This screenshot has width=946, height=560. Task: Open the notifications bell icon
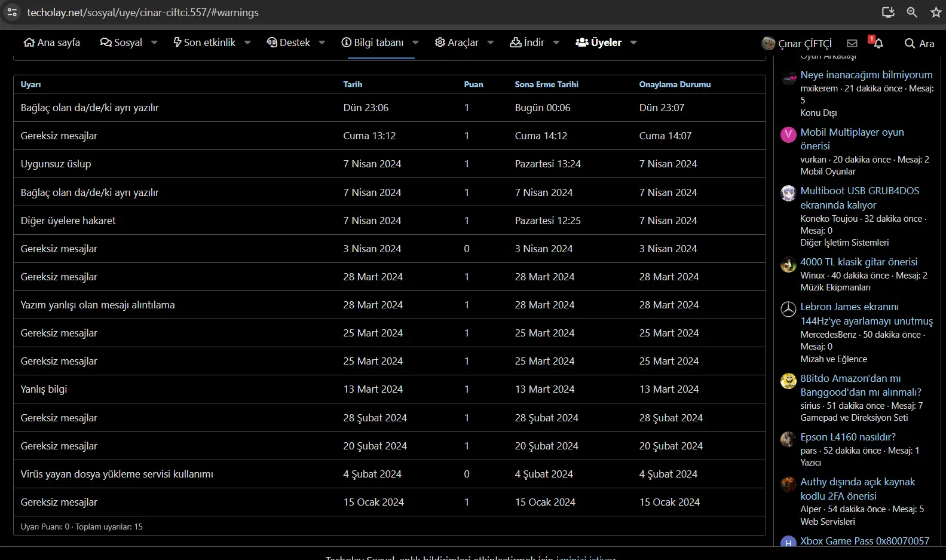(878, 43)
